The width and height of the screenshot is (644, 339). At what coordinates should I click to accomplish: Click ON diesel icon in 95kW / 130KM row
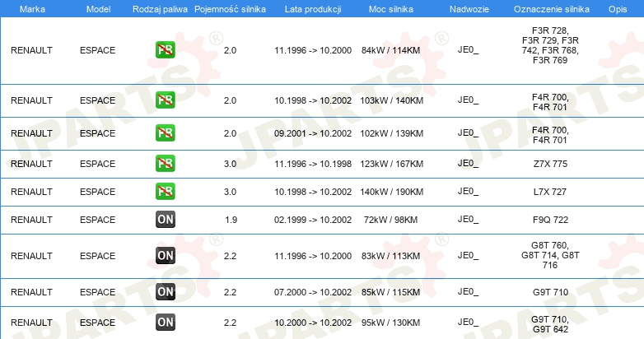point(165,323)
